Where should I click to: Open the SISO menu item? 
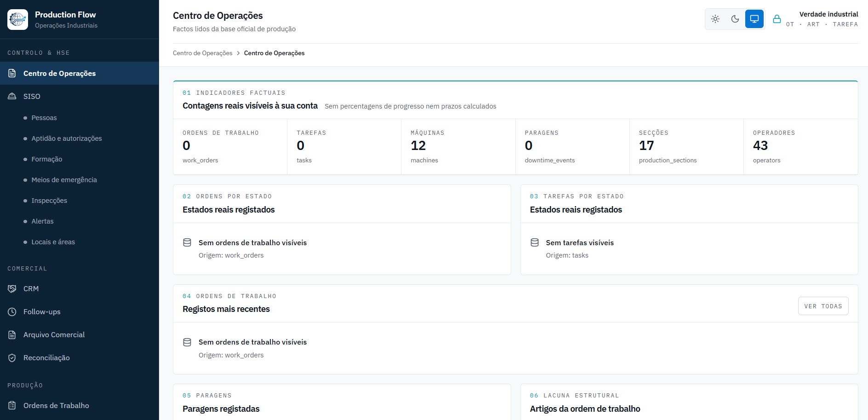pos(80,96)
